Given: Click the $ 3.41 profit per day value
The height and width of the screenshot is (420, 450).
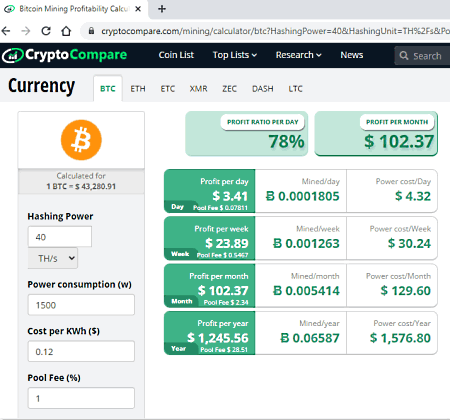Looking at the screenshot, I should (230, 196).
